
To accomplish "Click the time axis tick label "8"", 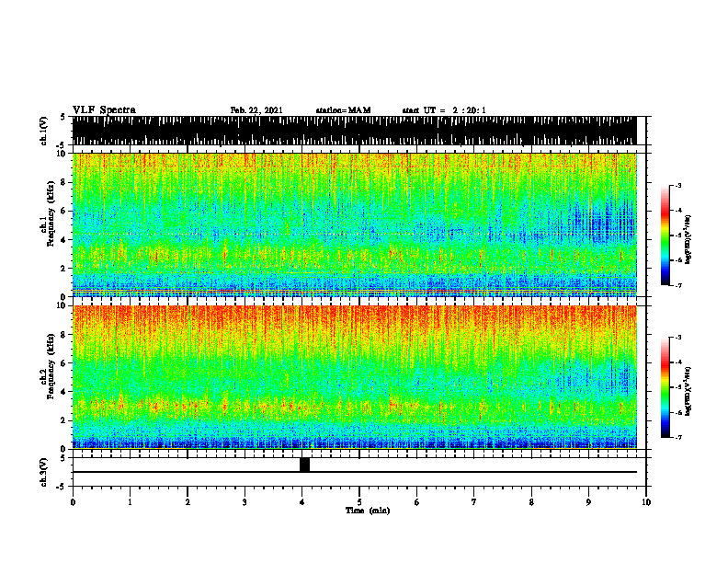I will click(531, 502).
